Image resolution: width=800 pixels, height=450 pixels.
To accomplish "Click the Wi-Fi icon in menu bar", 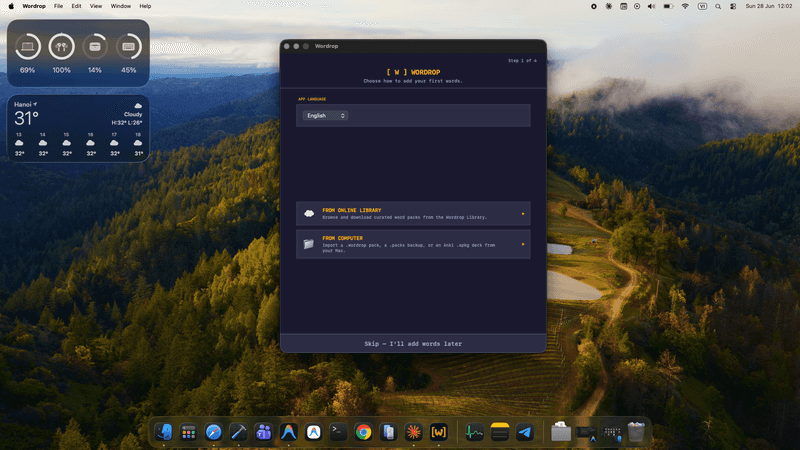I will pyautogui.click(x=685, y=6).
